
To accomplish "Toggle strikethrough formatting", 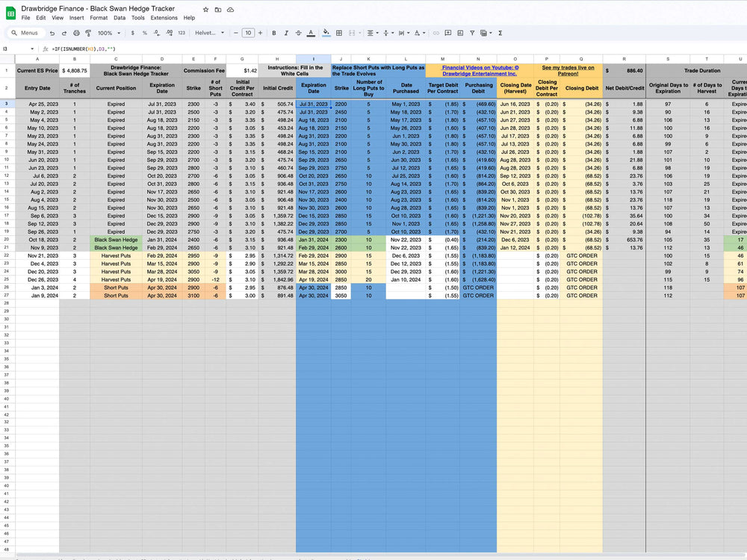I will tap(298, 34).
